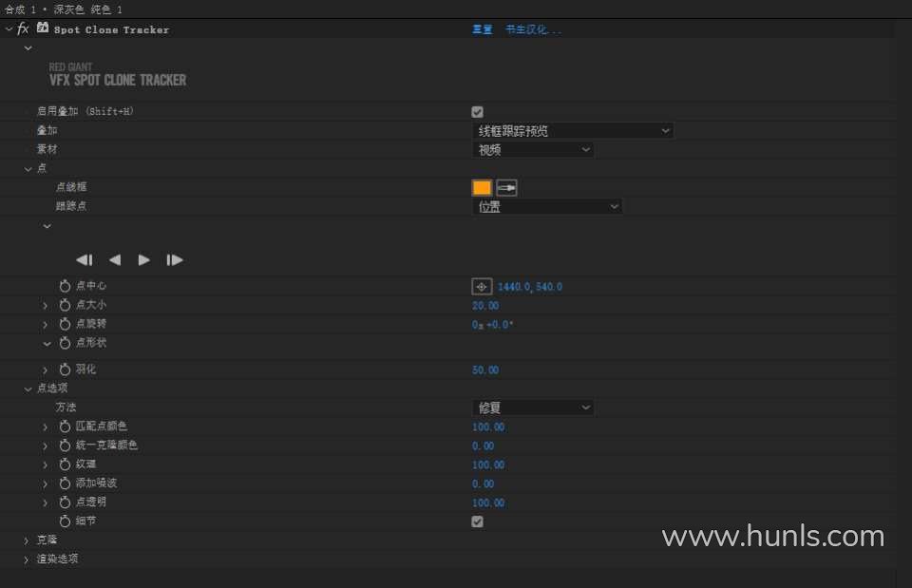Collapse the VFX Spot Clone Tracker logo section
The image size is (912, 588).
(x=28, y=48)
